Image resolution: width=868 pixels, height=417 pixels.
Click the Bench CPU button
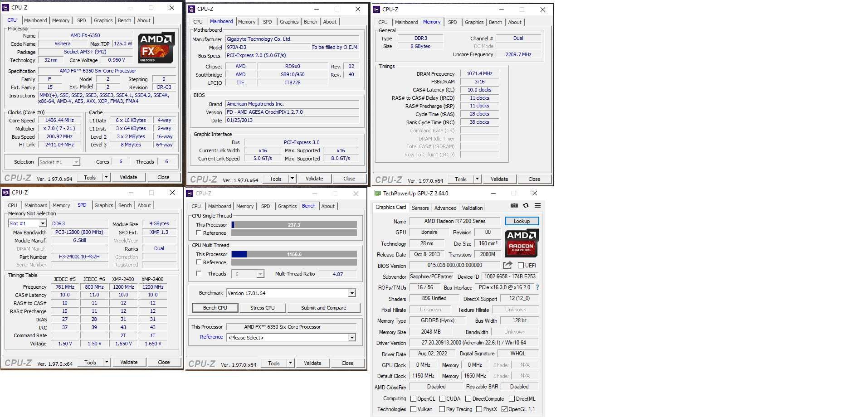(215, 308)
